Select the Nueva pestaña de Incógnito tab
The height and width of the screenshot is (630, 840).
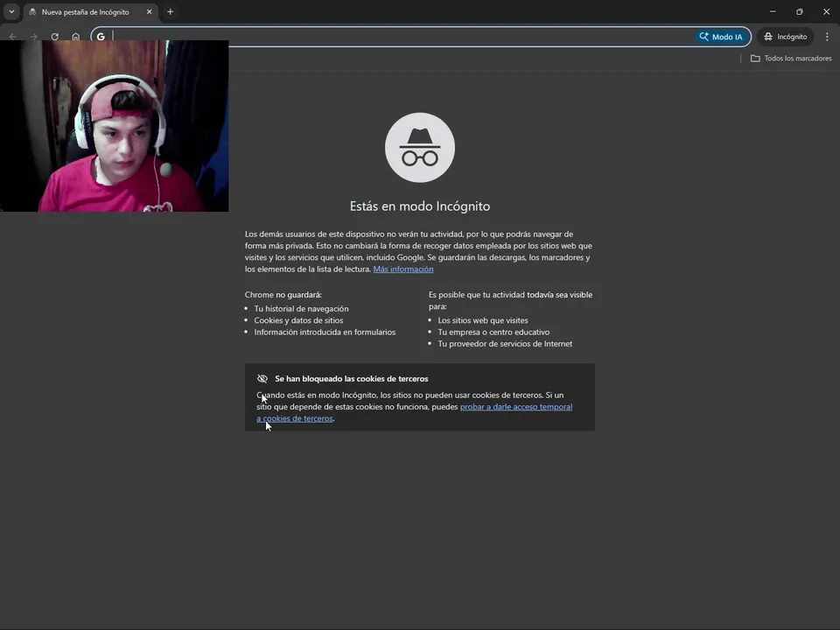click(85, 11)
